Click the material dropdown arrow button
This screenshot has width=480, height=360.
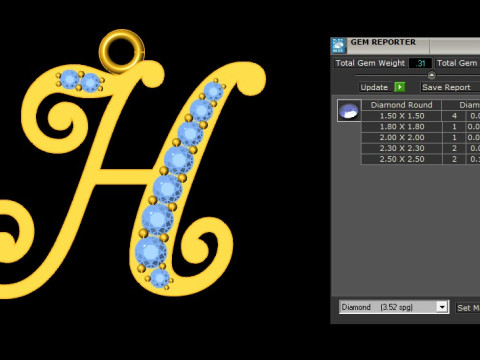(x=442, y=307)
